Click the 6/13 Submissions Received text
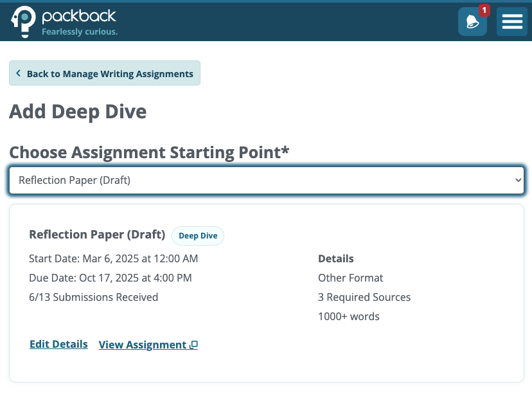 tap(94, 297)
